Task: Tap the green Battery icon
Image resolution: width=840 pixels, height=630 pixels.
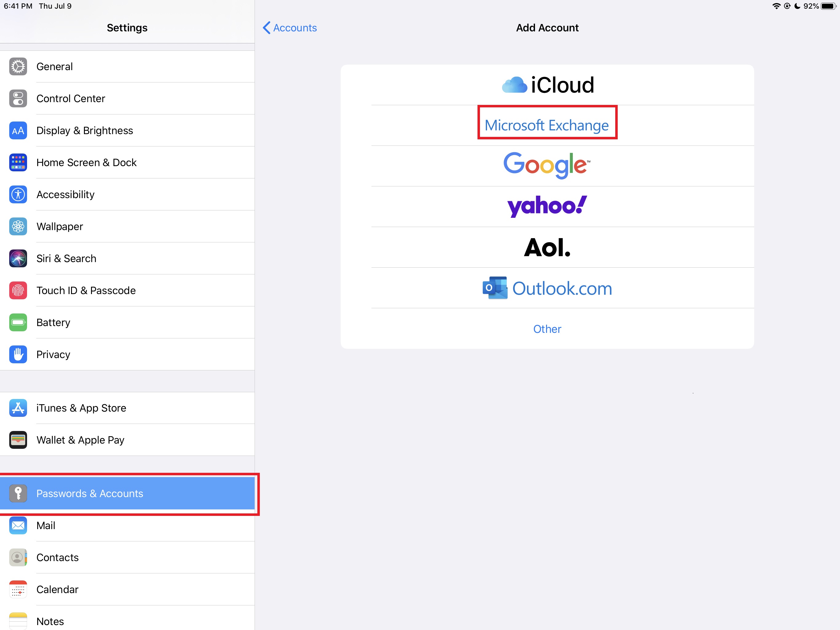Action: click(18, 322)
